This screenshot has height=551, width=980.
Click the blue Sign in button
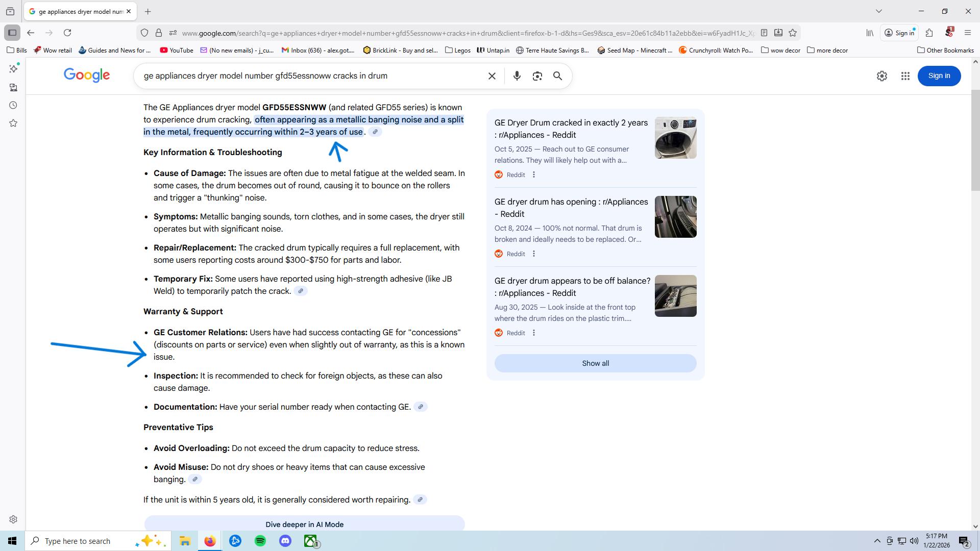(939, 76)
